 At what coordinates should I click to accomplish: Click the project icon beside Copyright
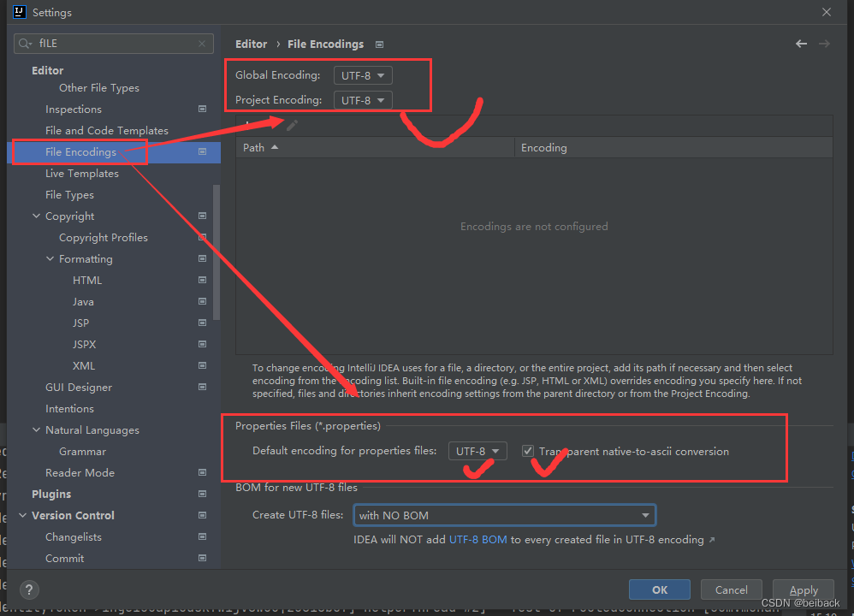tap(202, 216)
